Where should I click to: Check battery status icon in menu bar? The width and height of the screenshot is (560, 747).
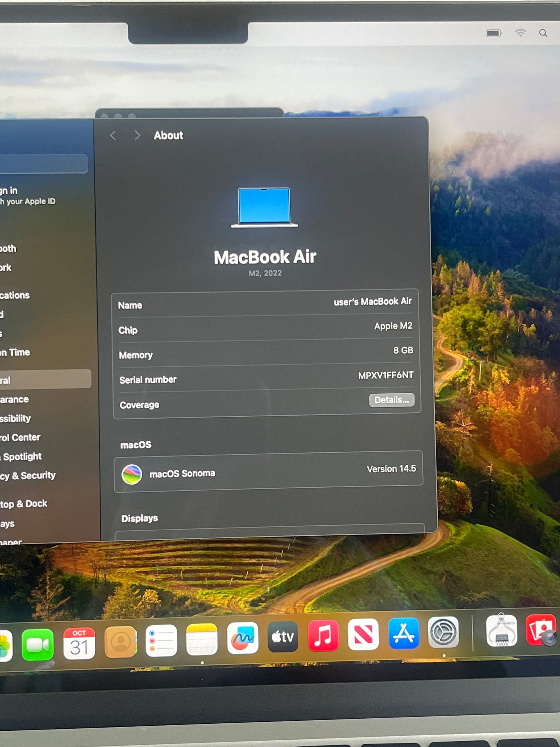pos(494,33)
